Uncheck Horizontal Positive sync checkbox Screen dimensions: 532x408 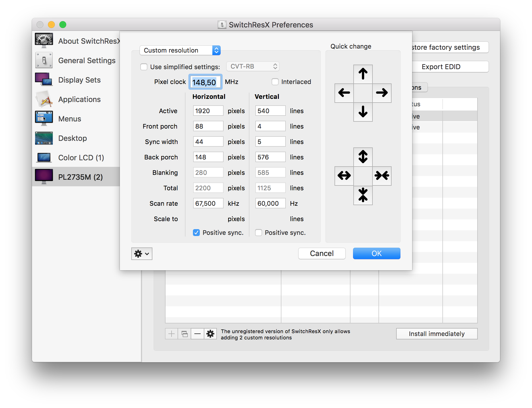pyautogui.click(x=196, y=233)
